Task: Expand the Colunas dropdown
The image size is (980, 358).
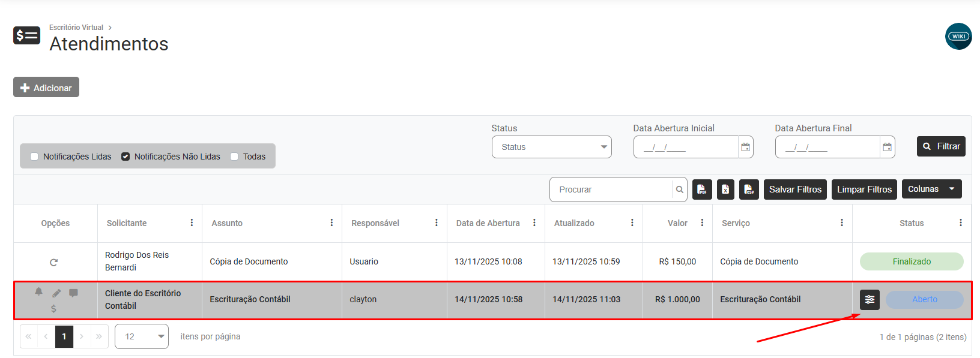Action: point(931,189)
